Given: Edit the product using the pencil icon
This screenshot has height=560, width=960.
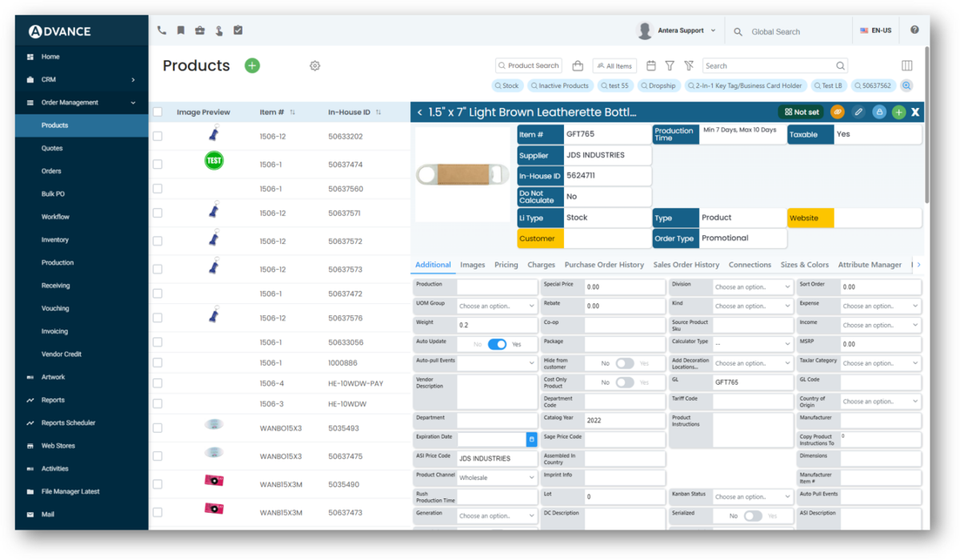Looking at the screenshot, I should pos(858,112).
